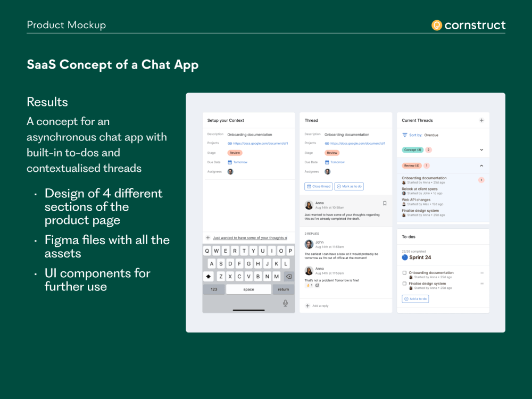Tap the M key on the keyboard
The image size is (532, 399).
coord(277,277)
